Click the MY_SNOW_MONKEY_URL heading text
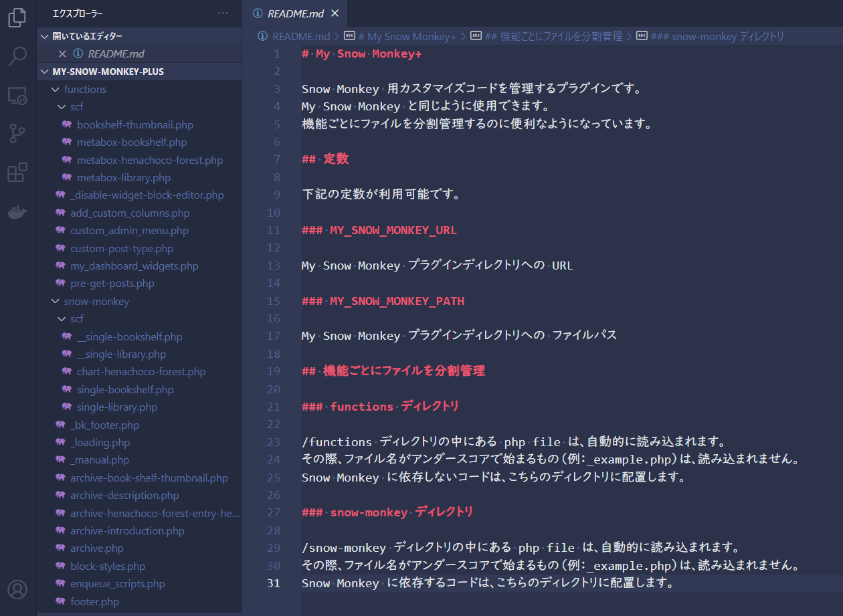The image size is (843, 616). pyautogui.click(x=393, y=230)
